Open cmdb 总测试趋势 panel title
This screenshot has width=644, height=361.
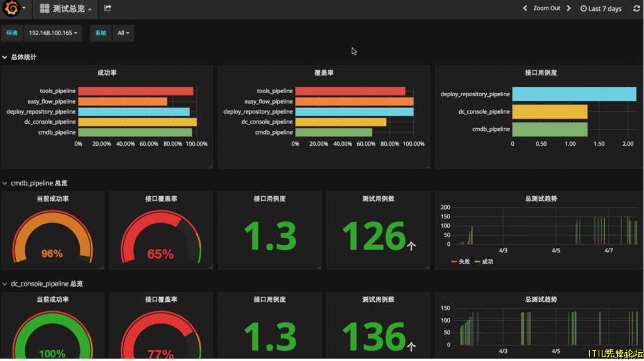click(540, 199)
